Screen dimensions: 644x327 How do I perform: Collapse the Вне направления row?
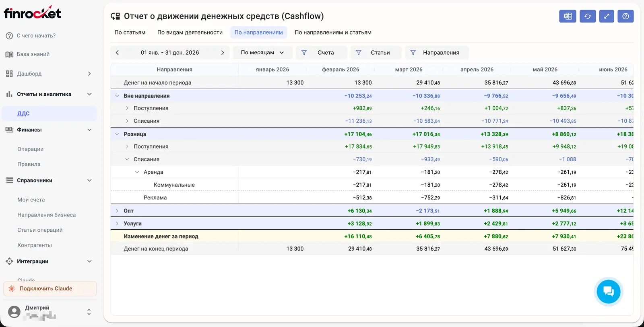pyautogui.click(x=117, y=96)
